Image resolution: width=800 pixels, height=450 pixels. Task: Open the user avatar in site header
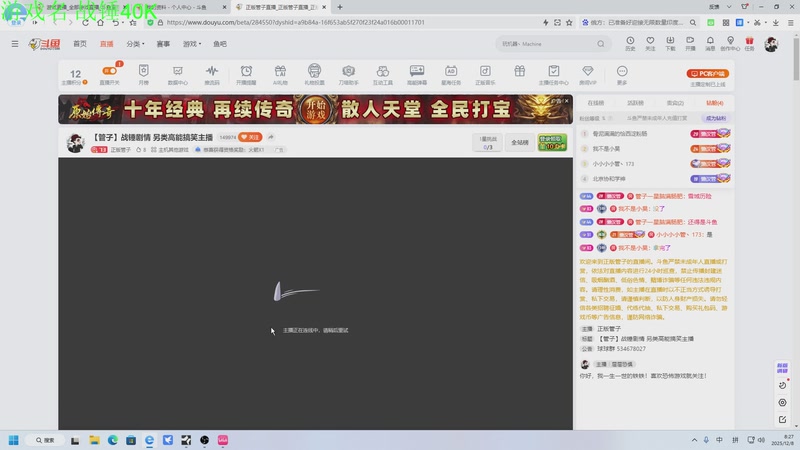[771, 44]
